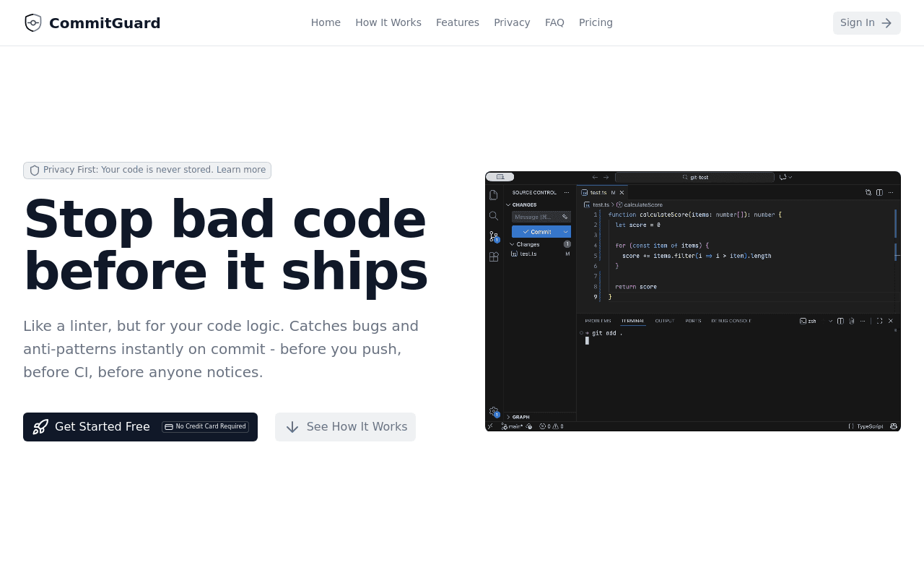Click the open changes icon in editor toolbar
The image size is (924, 578).
[868, 192]
